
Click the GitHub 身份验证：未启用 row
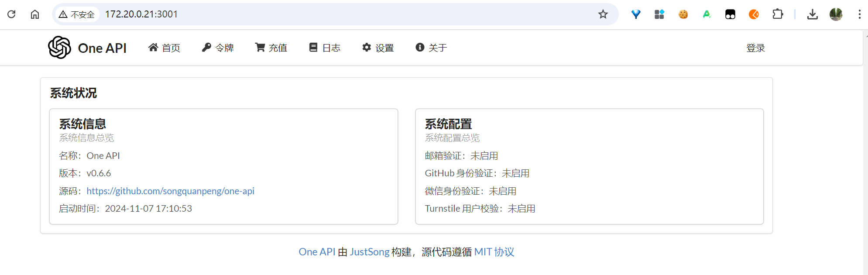pos(477,173)
